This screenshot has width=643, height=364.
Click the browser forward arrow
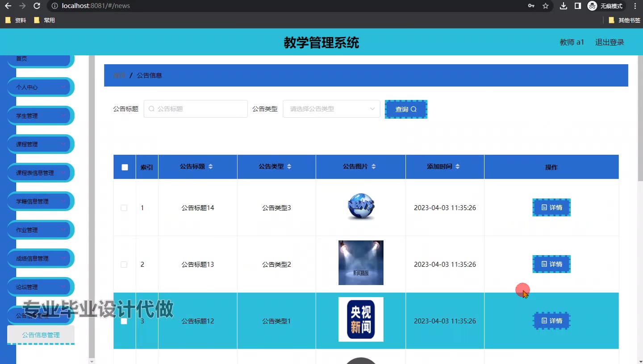click(22, 6)
